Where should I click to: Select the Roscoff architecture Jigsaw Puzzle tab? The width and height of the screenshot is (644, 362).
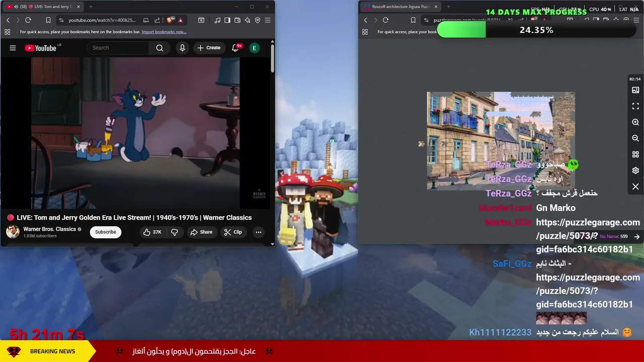[x=400, y=7]
